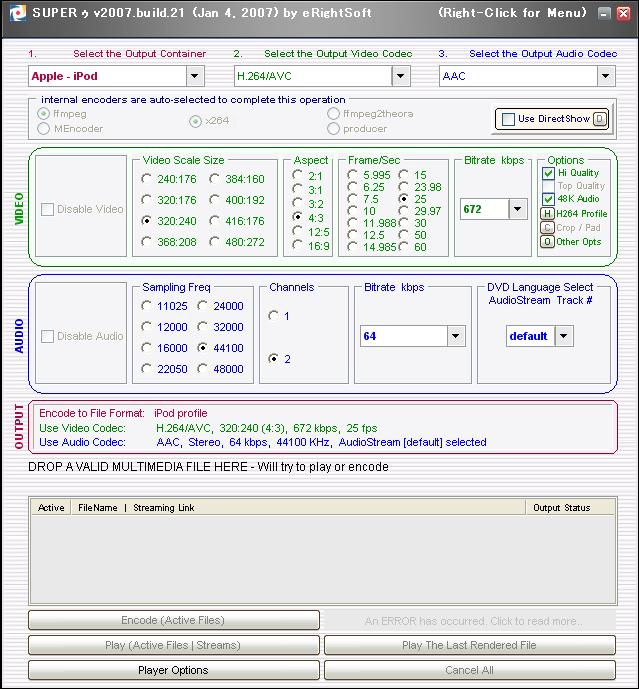Select the 240:176 video scale size
639x689 pixels.
[146, 179]
